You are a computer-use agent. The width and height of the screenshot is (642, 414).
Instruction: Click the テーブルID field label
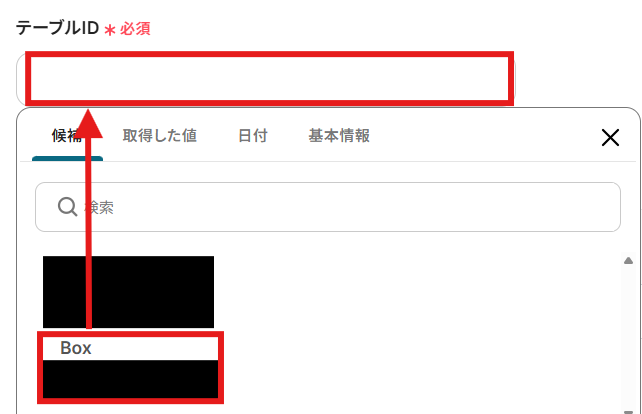57,28
